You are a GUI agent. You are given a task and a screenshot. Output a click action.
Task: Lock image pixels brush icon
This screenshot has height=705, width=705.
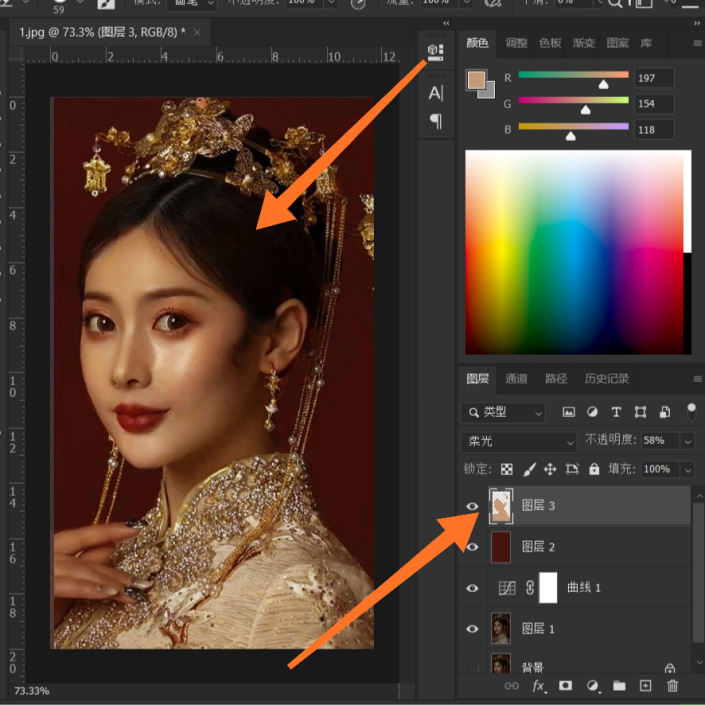click(529, 469)
